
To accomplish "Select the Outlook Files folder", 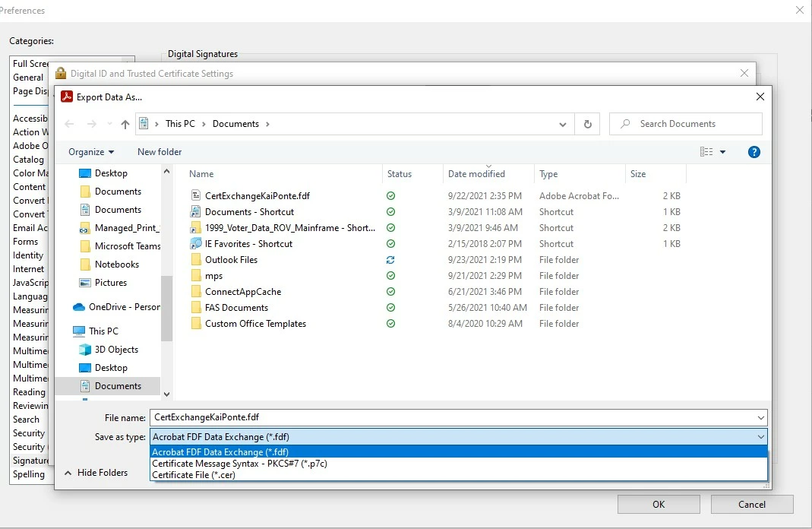I will coord(231,260).
